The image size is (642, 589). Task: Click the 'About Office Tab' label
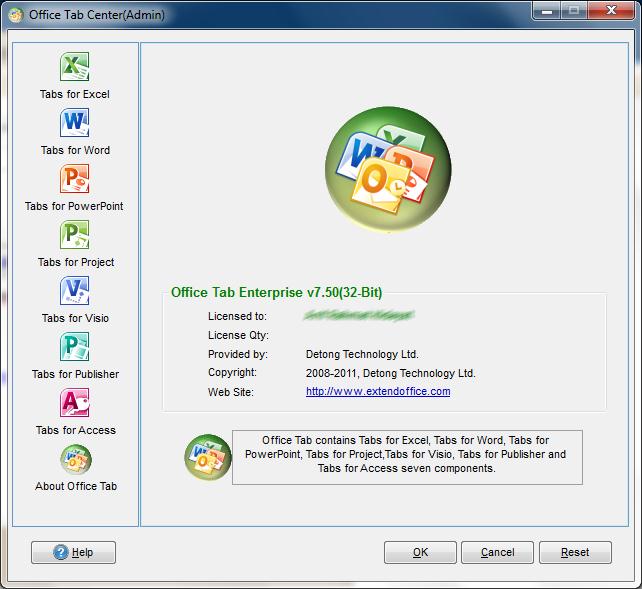[76, 486]
